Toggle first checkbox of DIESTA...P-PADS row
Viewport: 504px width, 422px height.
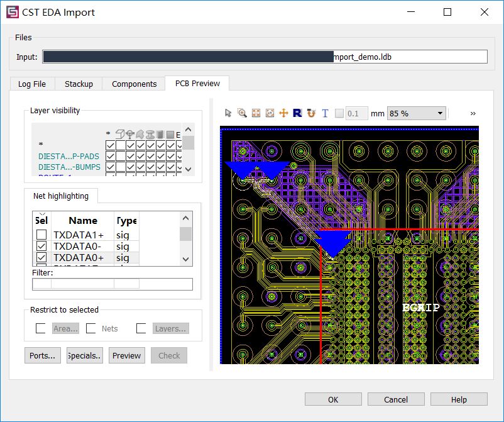point(110,157)
